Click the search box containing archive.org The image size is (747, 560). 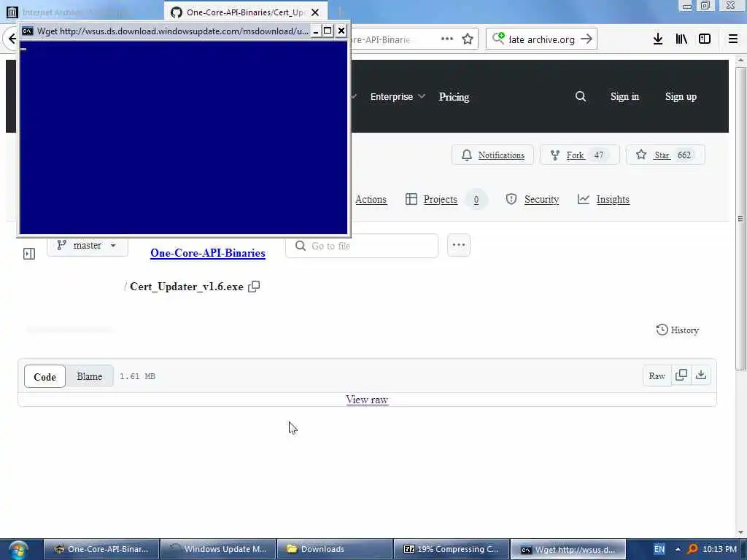click(x=542, y=39)
